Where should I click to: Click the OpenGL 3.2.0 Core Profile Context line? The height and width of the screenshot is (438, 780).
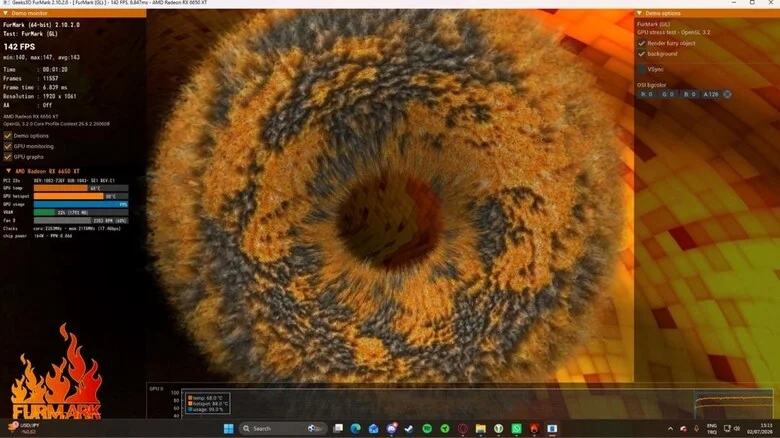(56, 124)
